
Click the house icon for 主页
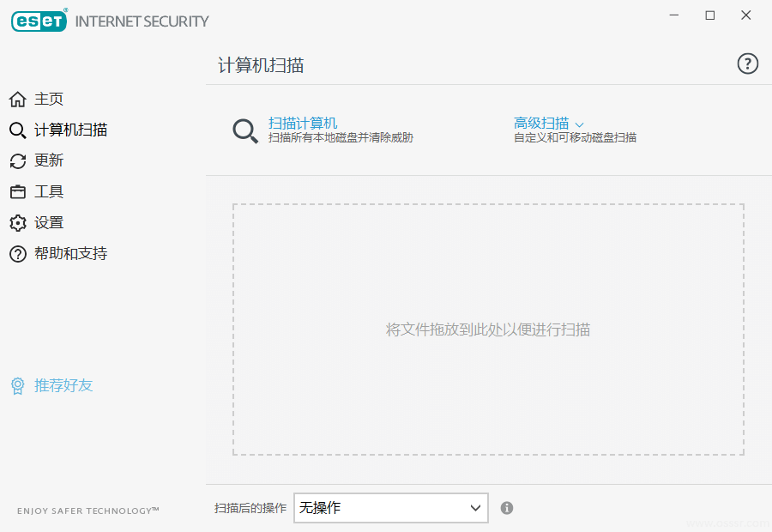[x=17, y=100]
